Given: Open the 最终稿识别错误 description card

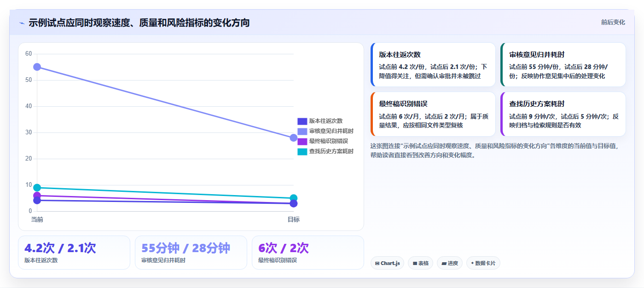Looking at the screenshot, I should (433, 114).
